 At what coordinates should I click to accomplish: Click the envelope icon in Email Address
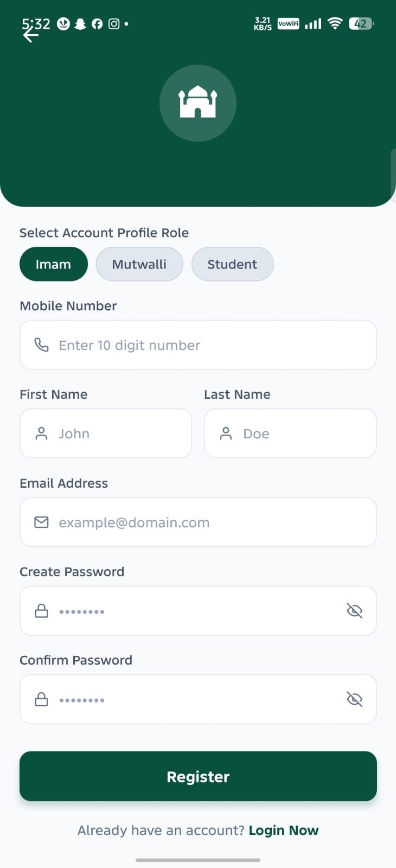click(42, 522)
